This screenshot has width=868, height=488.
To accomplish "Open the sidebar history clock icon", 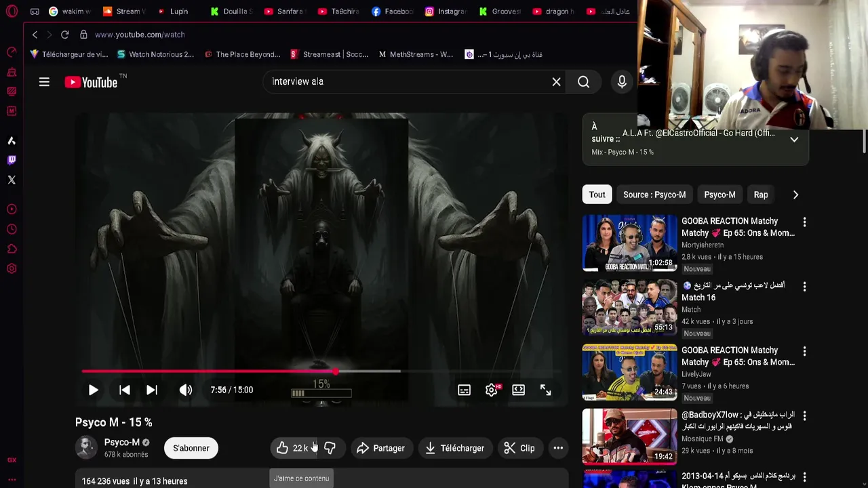I will coord(12,229).
